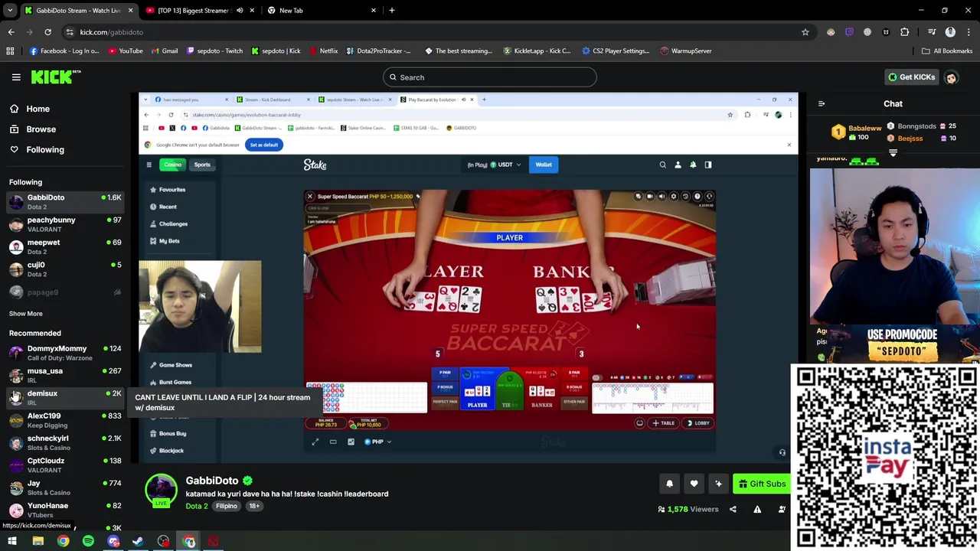Open the meepwet channel in Following
The height and width of the screenshot is (551, 980).
coord(65,247)
